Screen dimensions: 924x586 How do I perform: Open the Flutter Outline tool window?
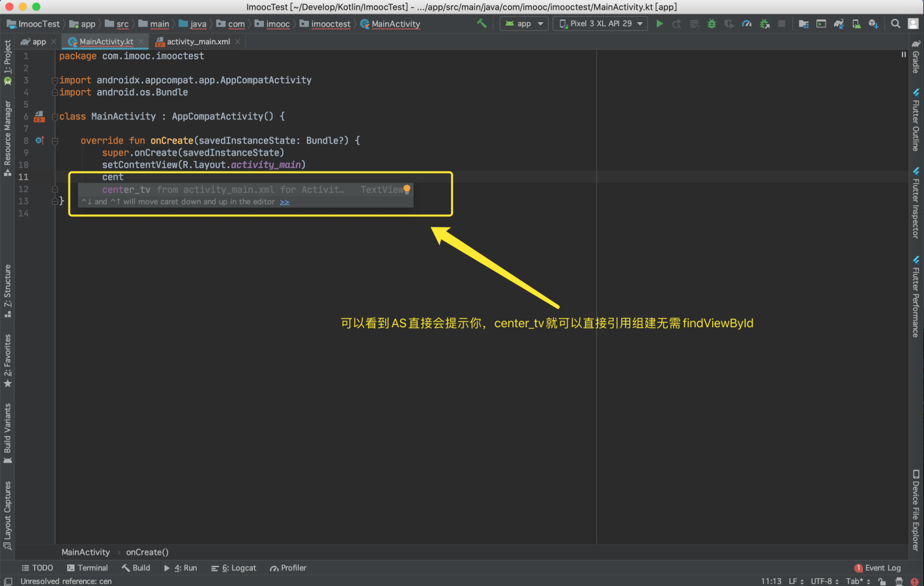coord(916,121)
